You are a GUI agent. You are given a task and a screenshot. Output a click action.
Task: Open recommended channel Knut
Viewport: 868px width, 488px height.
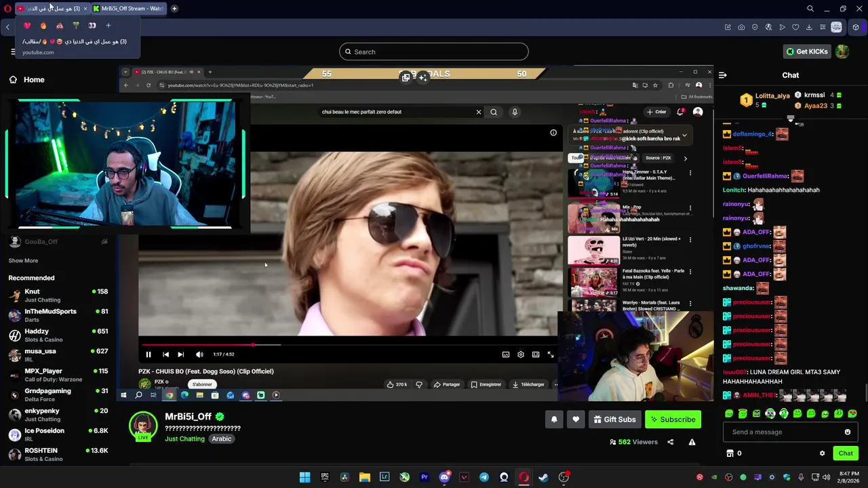pyautogui.click(x=58, y=296)
